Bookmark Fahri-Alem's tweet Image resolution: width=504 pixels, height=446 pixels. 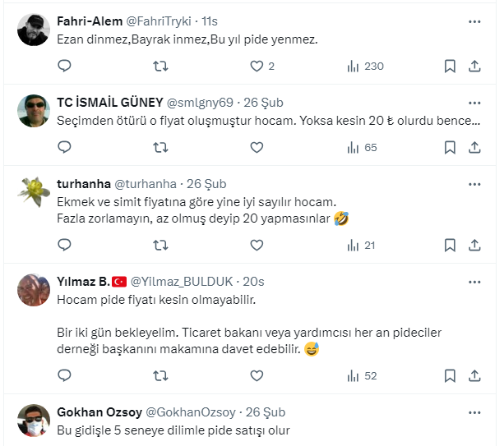coord(450,66)
